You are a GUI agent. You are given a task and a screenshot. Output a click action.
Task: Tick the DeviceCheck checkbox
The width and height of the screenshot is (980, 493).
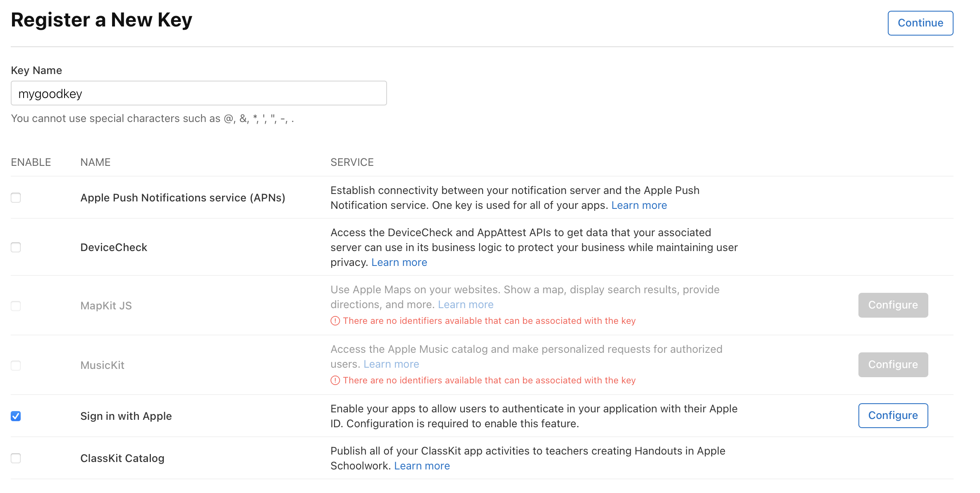pos(16,247)
